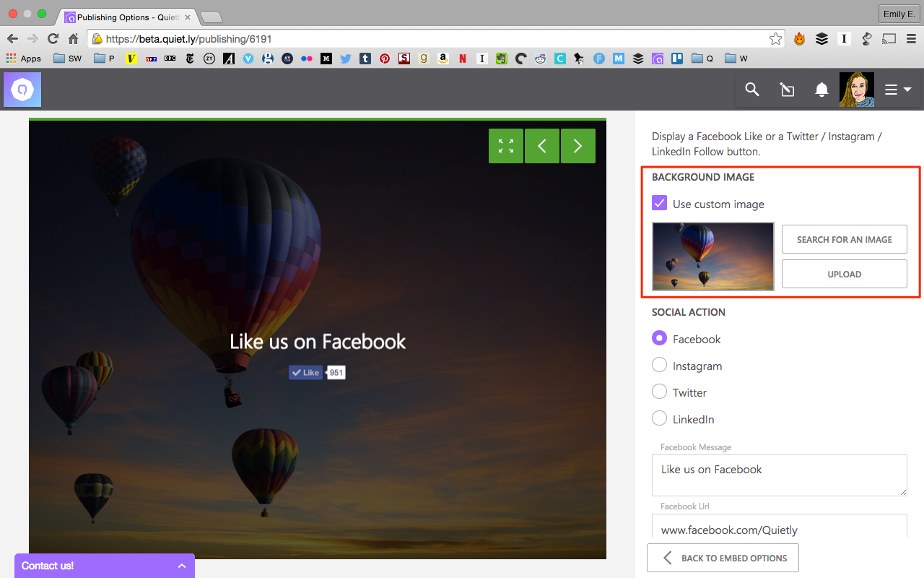Open the search magnifier in the header
924x578 pixels.
pos(752,90)
